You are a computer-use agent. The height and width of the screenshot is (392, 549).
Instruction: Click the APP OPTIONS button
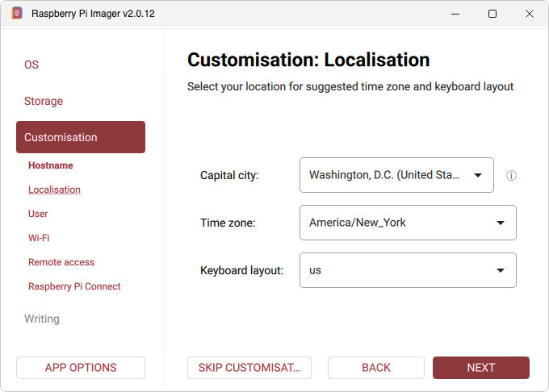point(81,368)
